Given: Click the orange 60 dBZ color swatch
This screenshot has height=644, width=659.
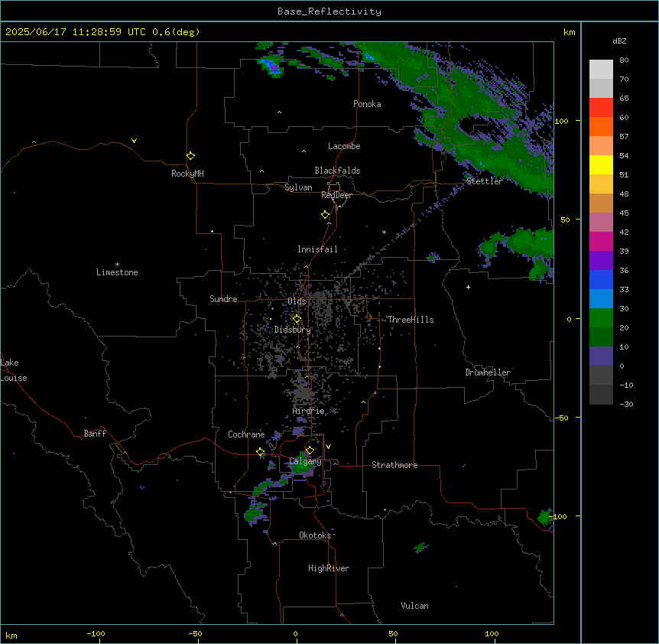Looking at the screenshot, I should pos(601,126).
